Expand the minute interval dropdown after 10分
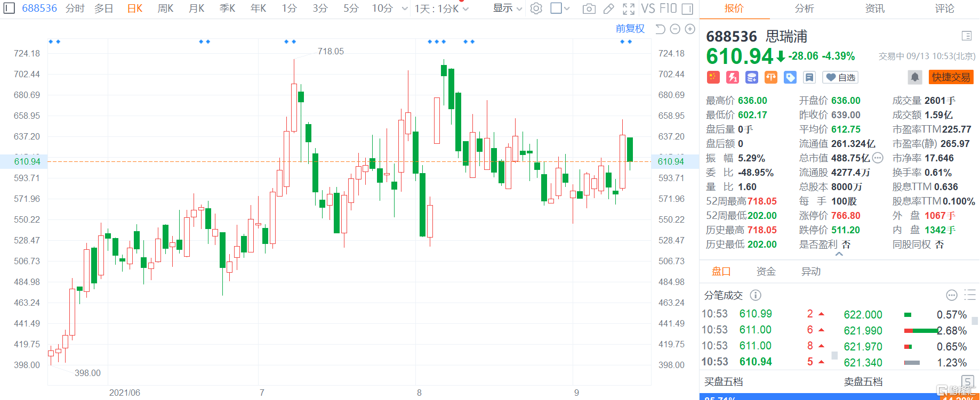 (405, 9)
